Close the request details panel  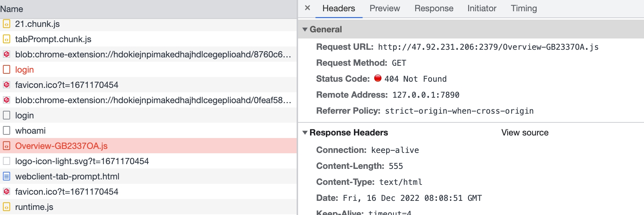coord(307,8)
